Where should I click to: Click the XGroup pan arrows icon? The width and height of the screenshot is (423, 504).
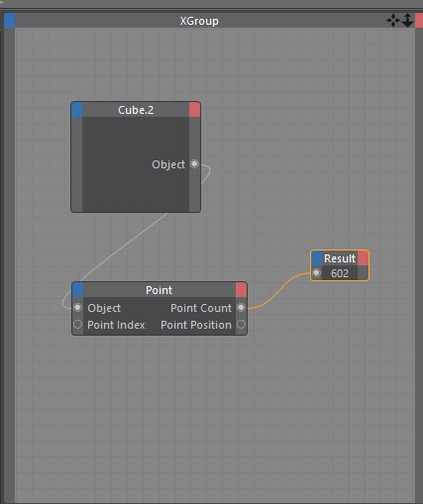click(x=393, y=21)
